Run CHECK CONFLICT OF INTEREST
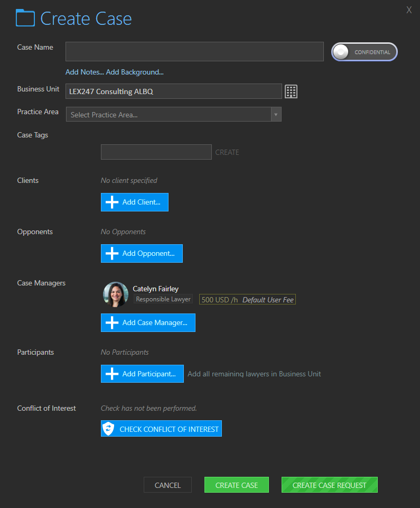Viewport: 420px width, 508px height. 161,428
